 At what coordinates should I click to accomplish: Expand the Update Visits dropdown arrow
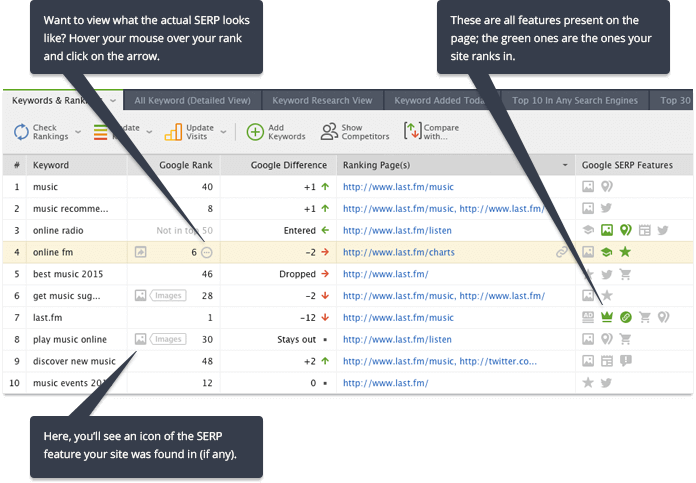pyautogui.click(x=223, y=132)
